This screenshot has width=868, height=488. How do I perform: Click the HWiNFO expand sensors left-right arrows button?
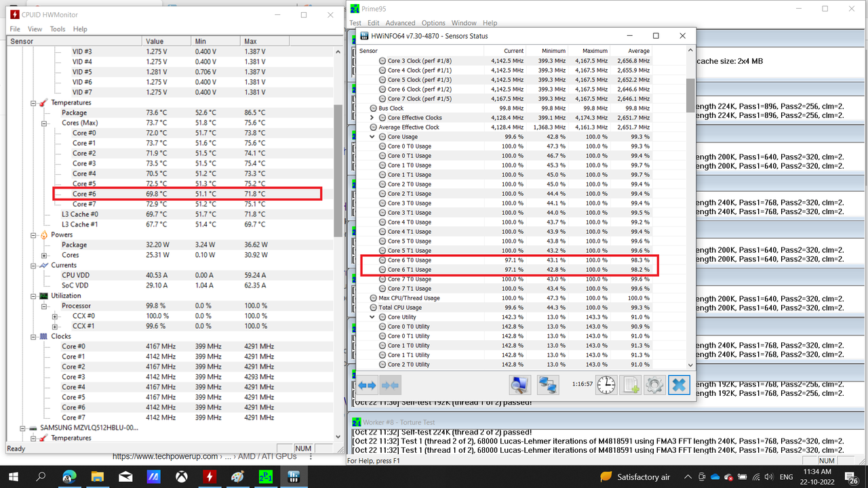(x=367, y=385)
